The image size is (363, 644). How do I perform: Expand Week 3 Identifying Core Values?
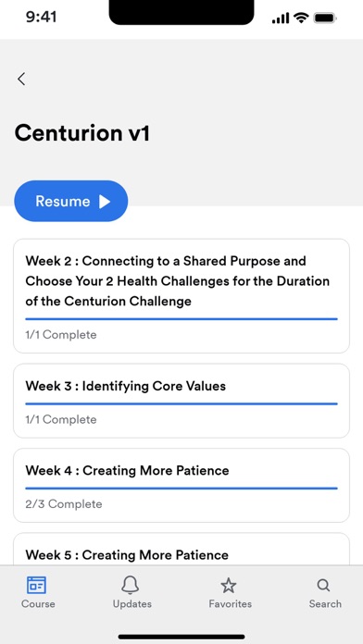click(181, 401)
